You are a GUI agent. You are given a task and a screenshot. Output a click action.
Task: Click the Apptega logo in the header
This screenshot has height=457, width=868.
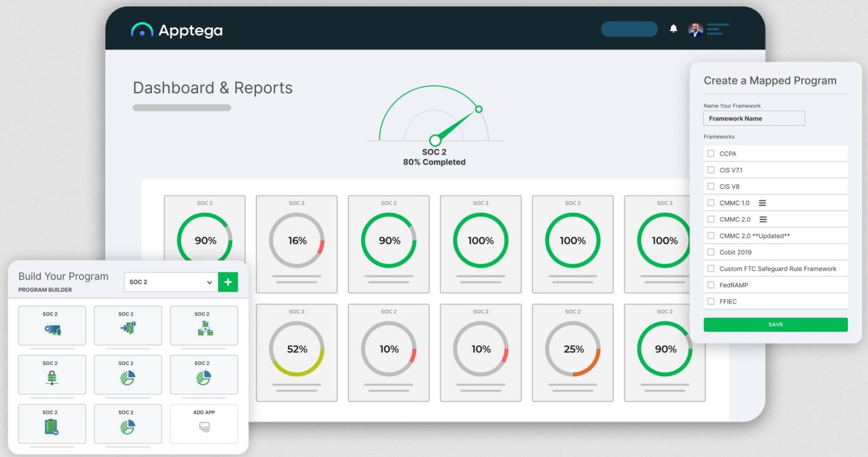click(x=177, y=31)
